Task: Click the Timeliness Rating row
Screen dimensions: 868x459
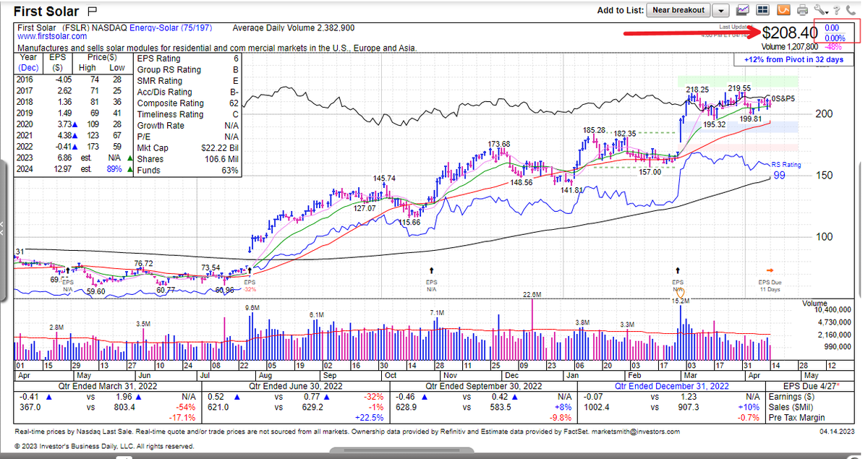Action: 188,114
